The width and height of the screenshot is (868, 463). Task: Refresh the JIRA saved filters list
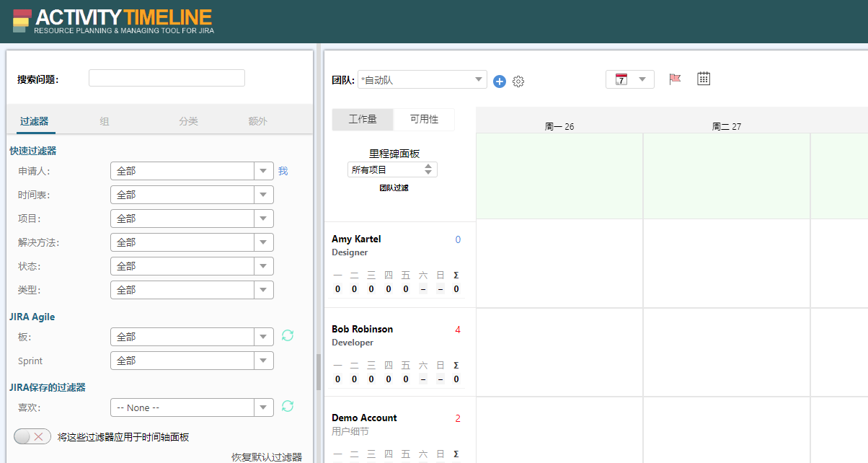click(288, 407)
